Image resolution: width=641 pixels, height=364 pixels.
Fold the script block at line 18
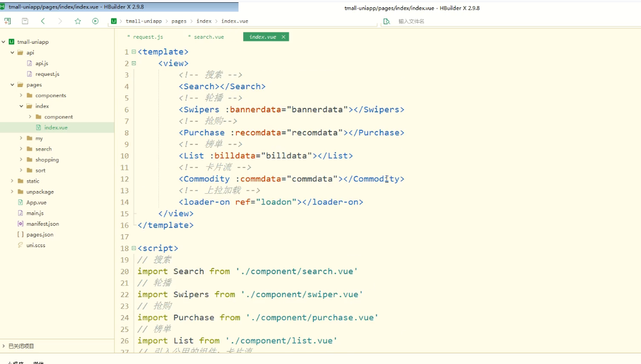(x=134, y=248)
